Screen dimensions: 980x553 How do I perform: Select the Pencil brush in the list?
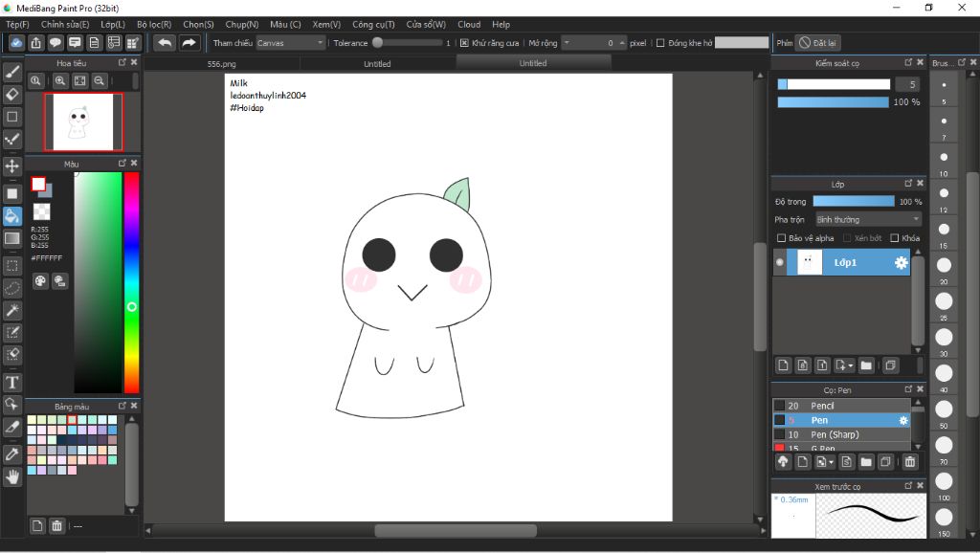841,406
